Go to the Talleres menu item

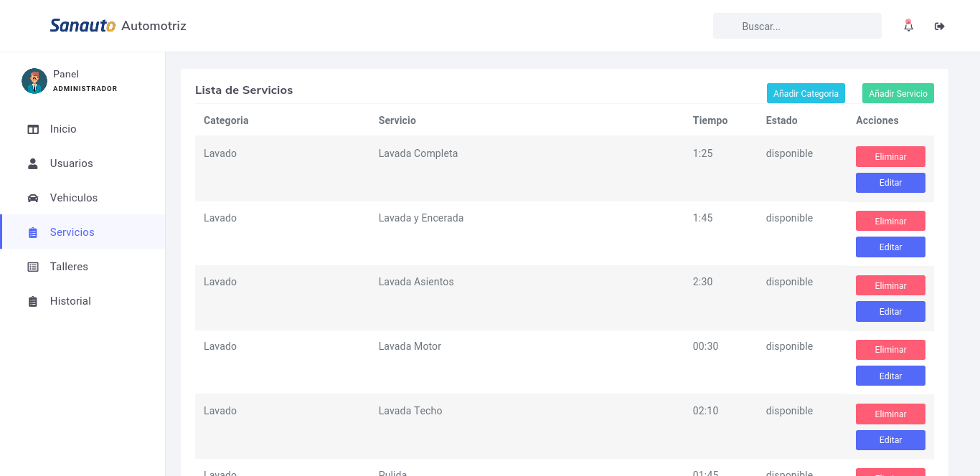coord(83,267)
